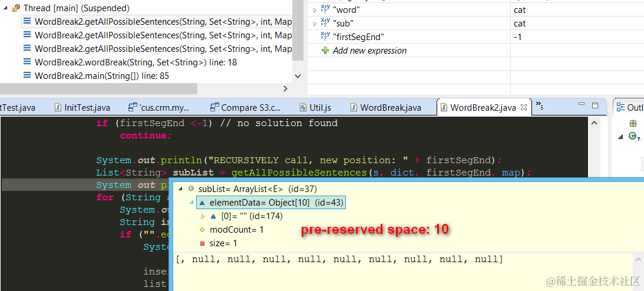Image resolution: width=644 pixels, height=291 pixels.
Task: Click the editor vertical scrollbar up arrow
Action: (x=593, y=123)
